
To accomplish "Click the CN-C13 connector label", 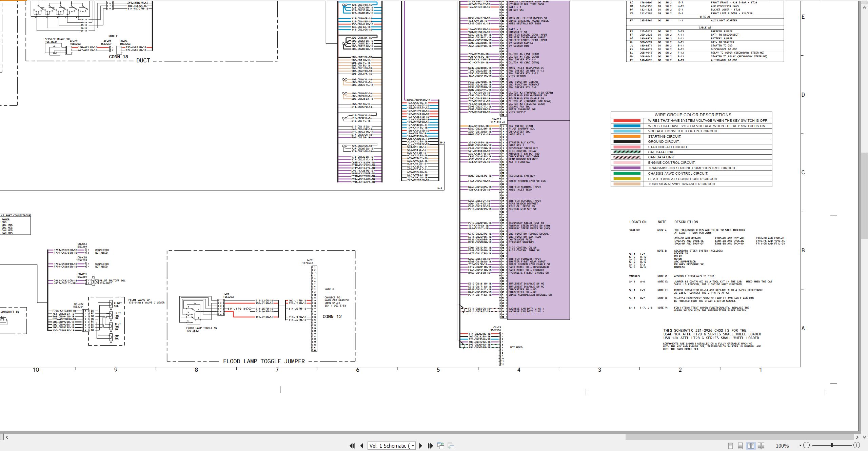I will click(496, 119).
